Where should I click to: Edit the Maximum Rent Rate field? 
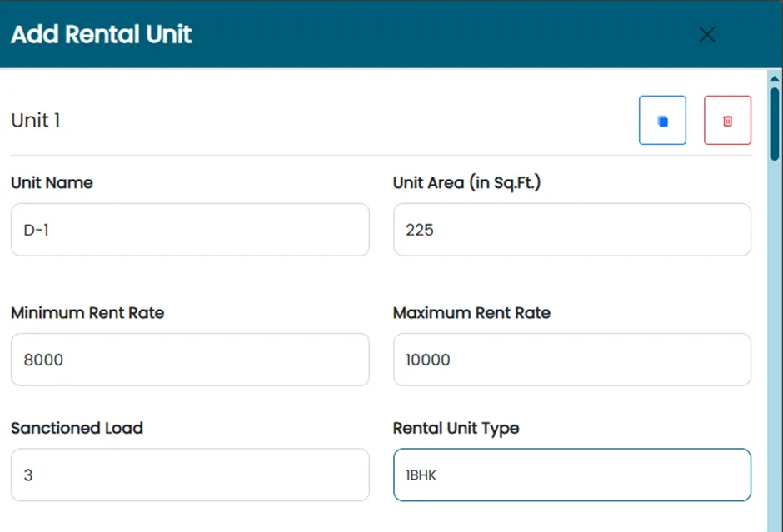572,360
